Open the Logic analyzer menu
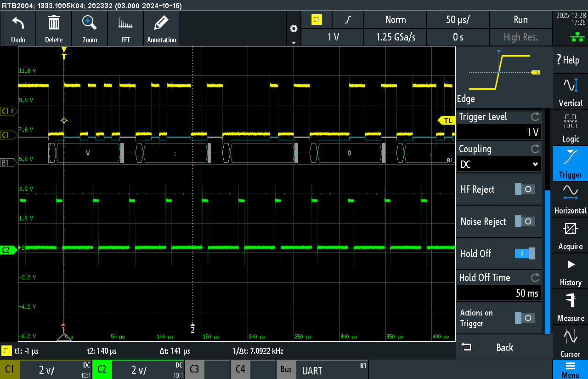 click(570, 128)
